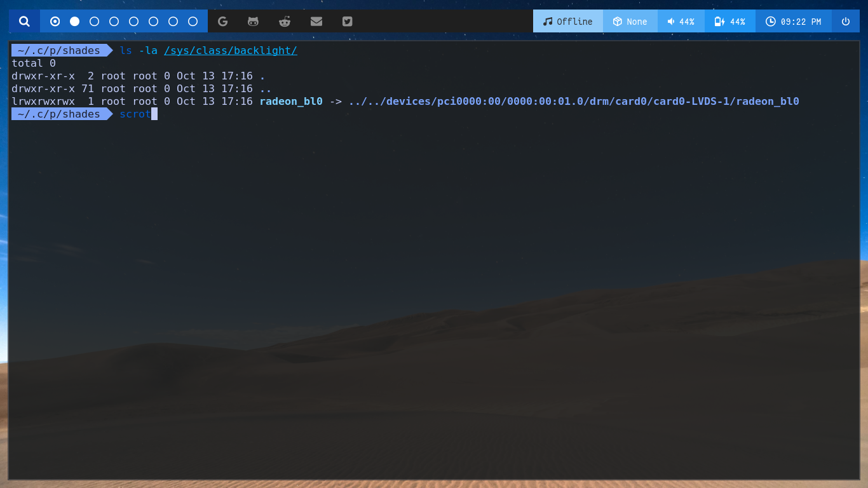Select the first workspace with the dotted circle

pyautogui.click(x=54, y=21)
